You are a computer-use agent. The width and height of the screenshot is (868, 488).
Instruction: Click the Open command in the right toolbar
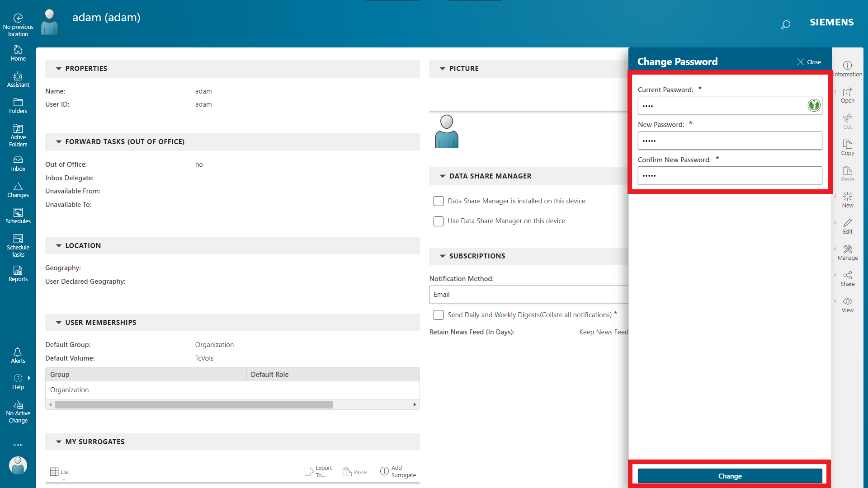[x=848, y=95]
